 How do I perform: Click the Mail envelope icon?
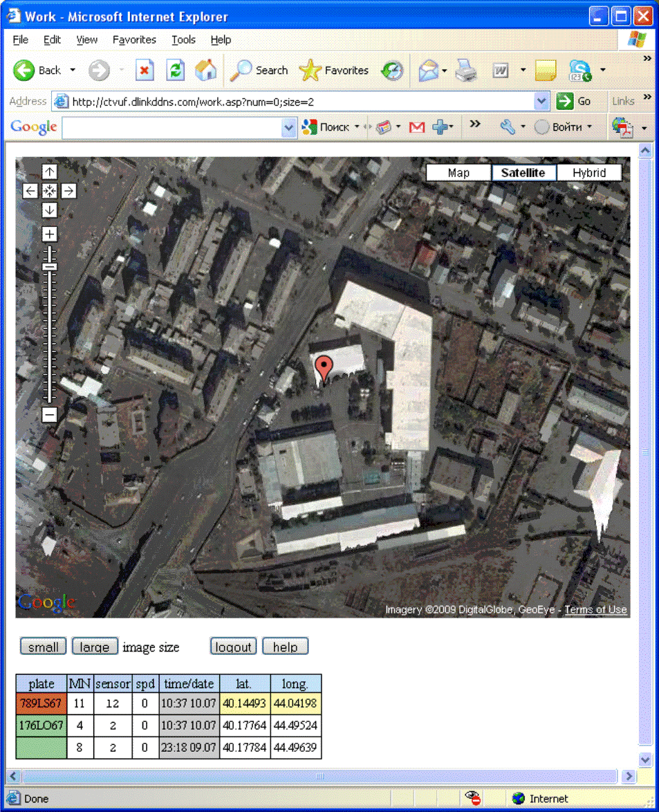[428, 70]
